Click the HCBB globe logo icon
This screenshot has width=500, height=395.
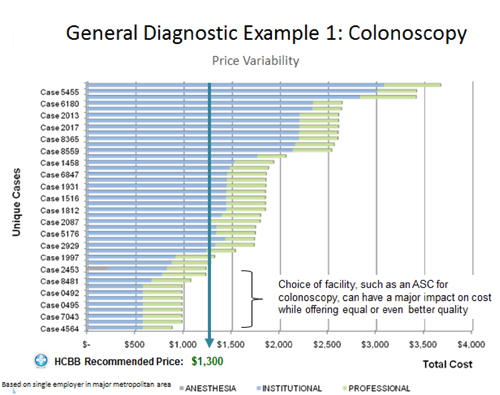tap(42, 361)
